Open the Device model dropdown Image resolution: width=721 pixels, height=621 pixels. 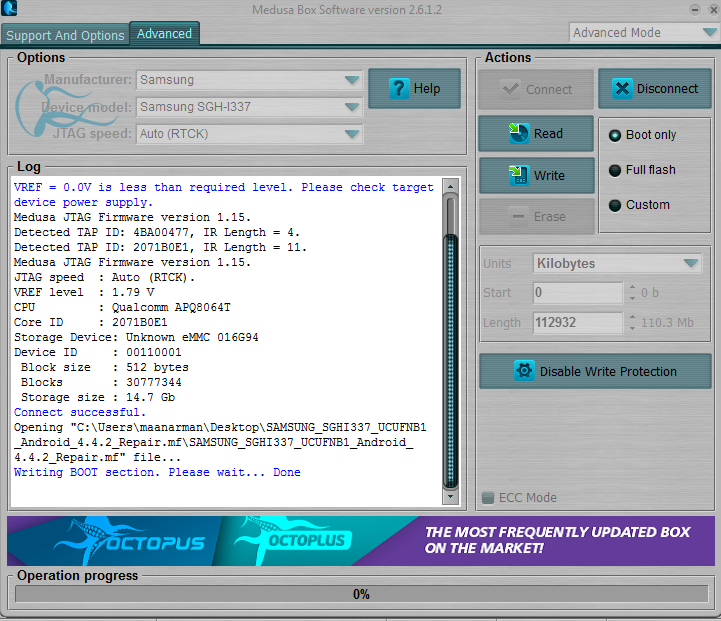point(249,107)
